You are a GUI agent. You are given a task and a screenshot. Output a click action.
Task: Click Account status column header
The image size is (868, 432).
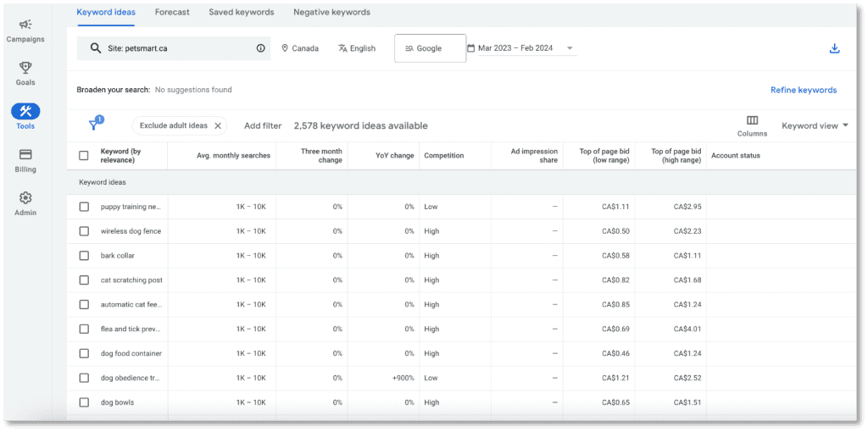point(736,155)
